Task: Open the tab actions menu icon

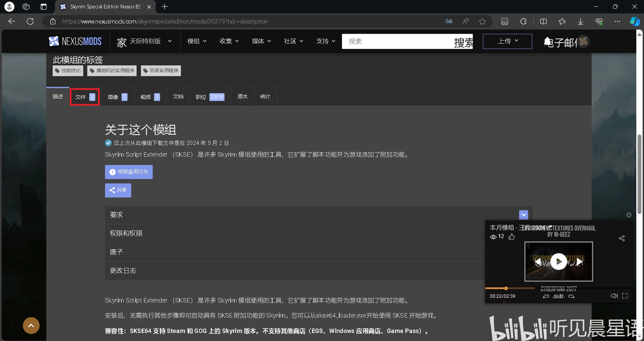Action: point(44,6)
